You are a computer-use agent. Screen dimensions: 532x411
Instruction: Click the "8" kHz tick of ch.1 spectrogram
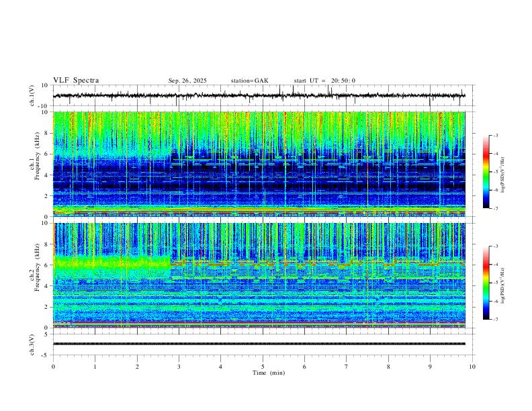(46, 133)
